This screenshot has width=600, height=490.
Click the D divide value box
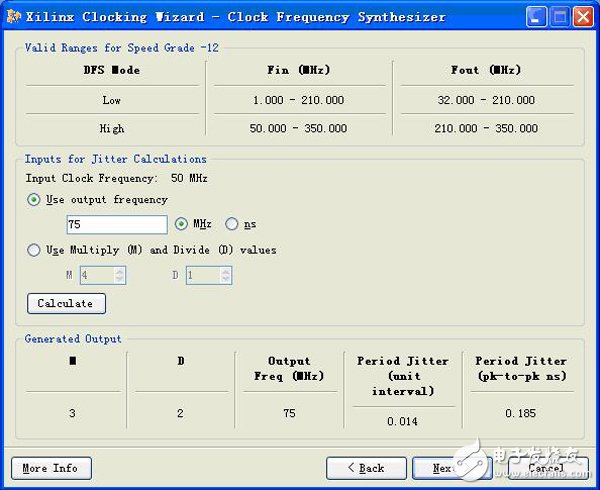coord(203,274)
